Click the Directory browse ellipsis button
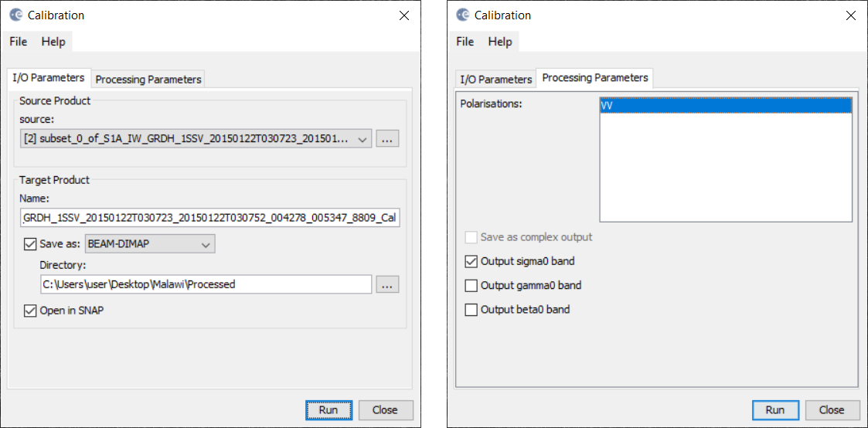 387,284
